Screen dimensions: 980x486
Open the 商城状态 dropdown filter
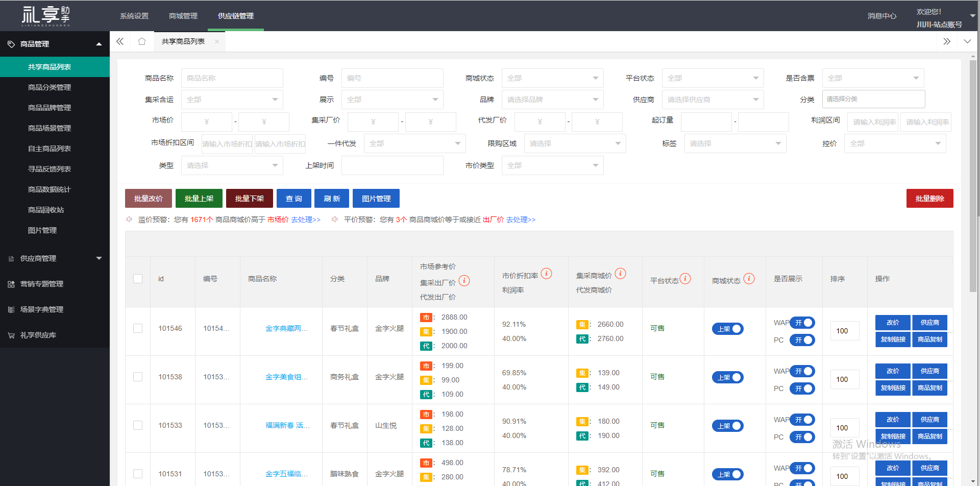pos(553,78)
